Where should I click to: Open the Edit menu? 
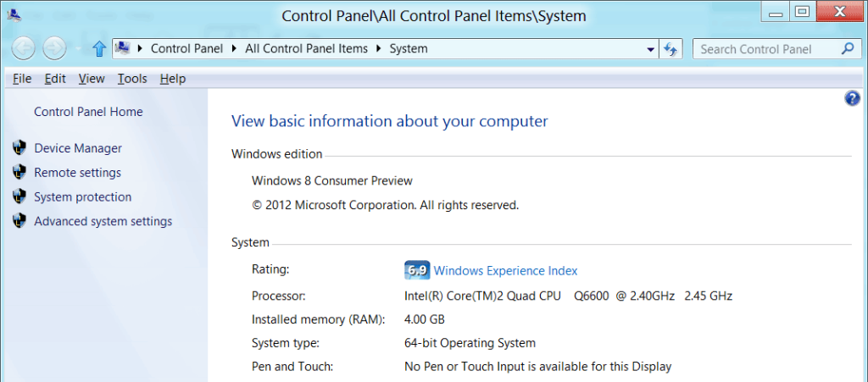click(55, 79)
